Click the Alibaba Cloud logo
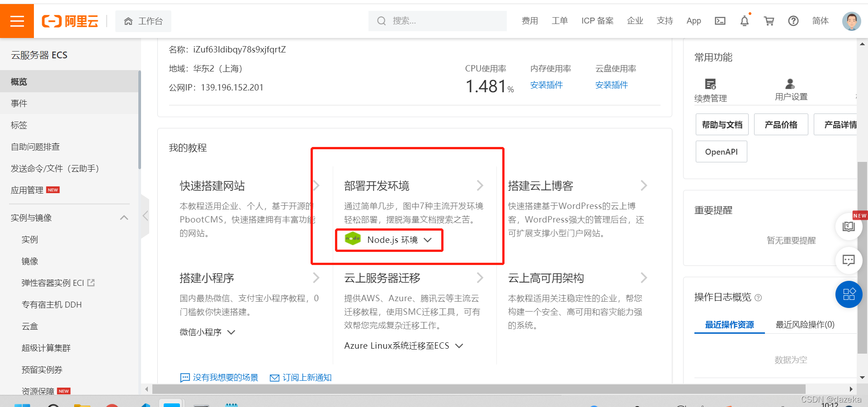868x407 pixels. (70, 21)
